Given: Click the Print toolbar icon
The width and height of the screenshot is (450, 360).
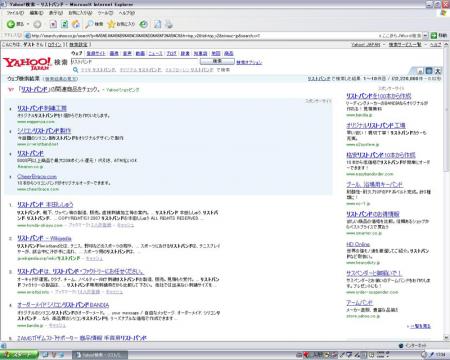Looking at the screenshot, I should click(x=169, y=24).
